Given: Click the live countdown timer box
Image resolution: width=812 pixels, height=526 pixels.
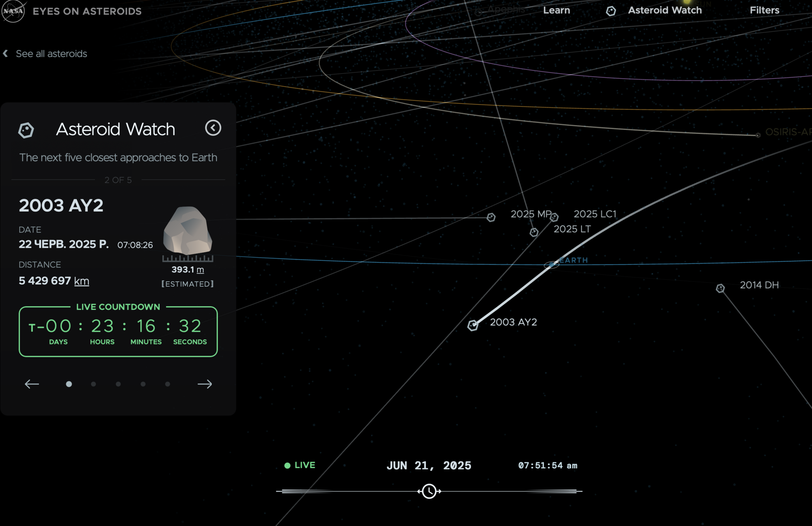Looking at the screenshot, I should coord(118,331).
